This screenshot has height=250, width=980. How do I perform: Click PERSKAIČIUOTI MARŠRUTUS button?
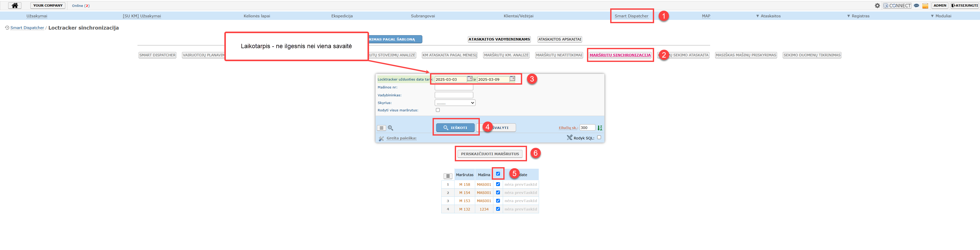point(490,154)
